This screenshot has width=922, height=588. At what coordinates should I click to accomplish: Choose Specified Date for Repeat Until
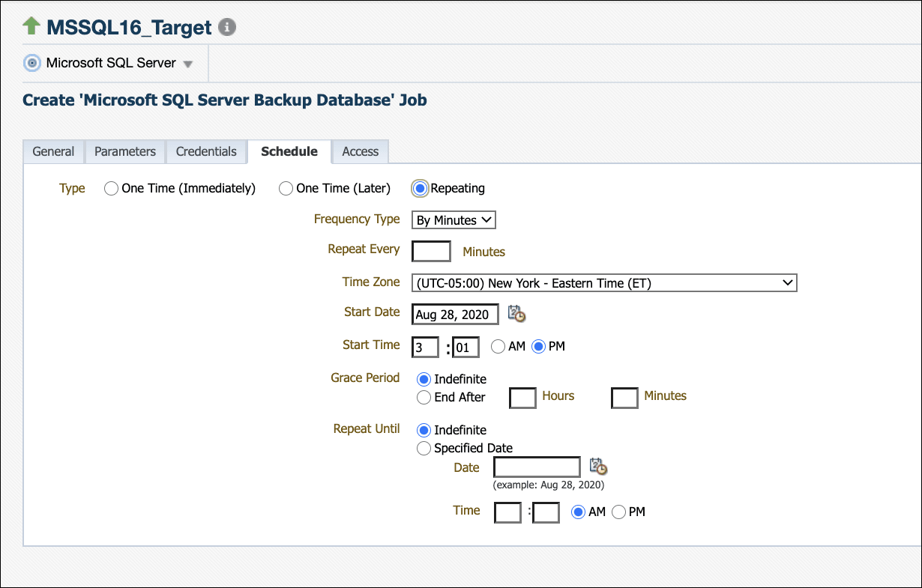tap(424, 448)
